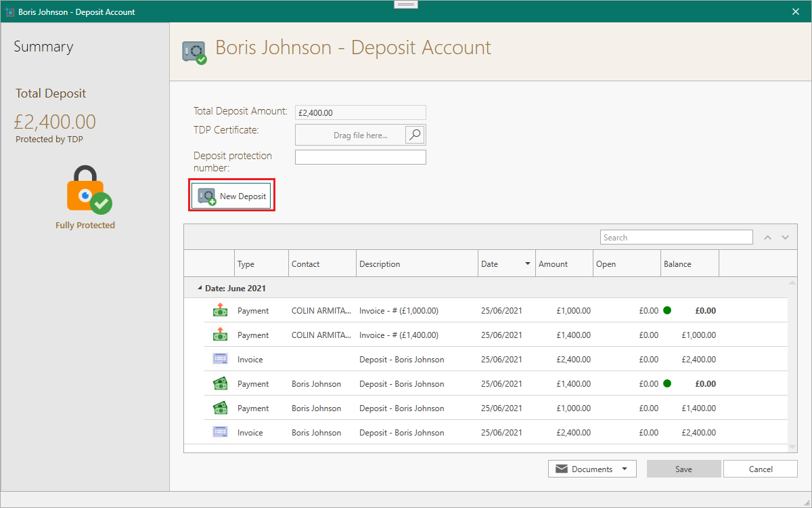This screenshot has height=508, width=812.
Task: Open the Date column sort dropdown arrow
Action: pos(528,264)
